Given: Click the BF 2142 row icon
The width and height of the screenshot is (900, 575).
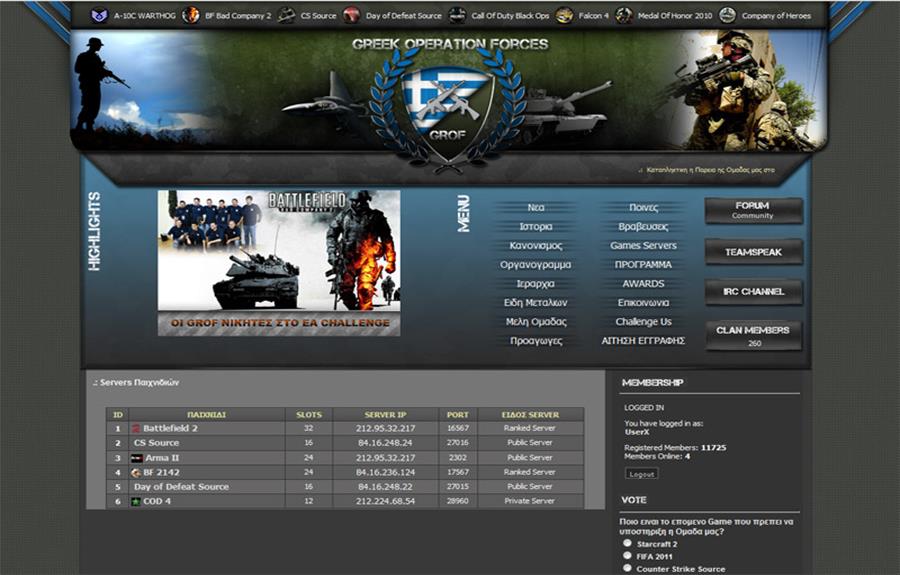Looking at the screenshot, I should (136, 473).
